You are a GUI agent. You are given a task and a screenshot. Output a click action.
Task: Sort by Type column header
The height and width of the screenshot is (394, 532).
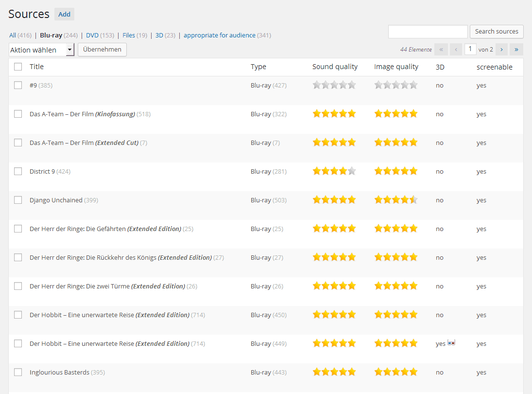[258, 67]
